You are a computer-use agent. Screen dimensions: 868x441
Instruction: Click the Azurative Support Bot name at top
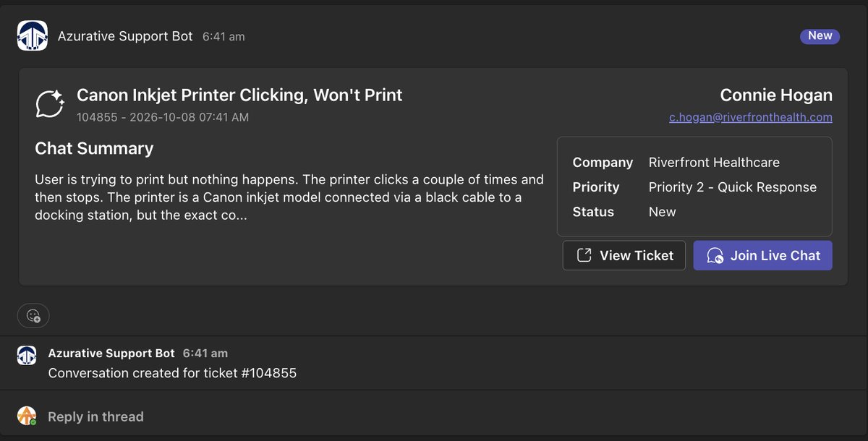[125, 35]
